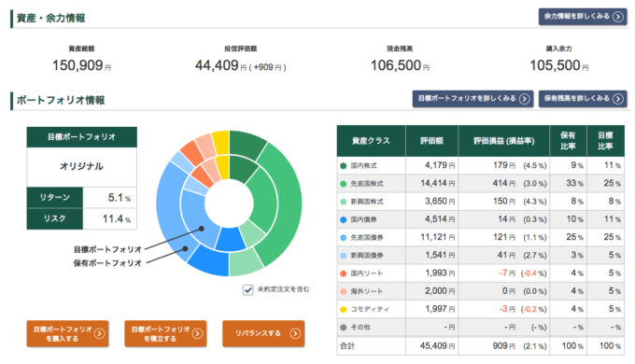Viewport: 635px width, 364px height.
Task: Select outer ring yellow donut segment
Action: point(221,142)
